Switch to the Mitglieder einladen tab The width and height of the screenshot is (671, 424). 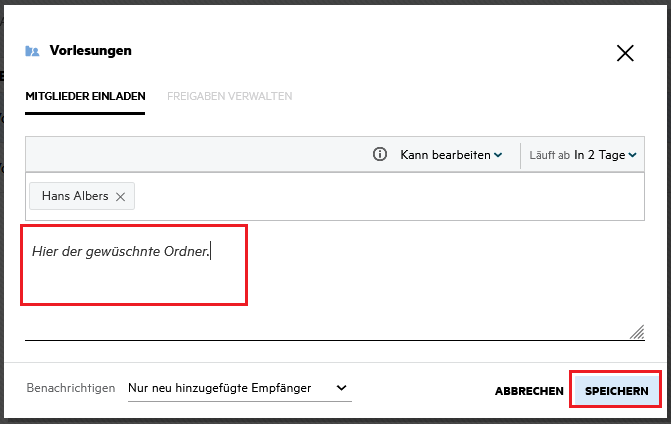(86, 96)
